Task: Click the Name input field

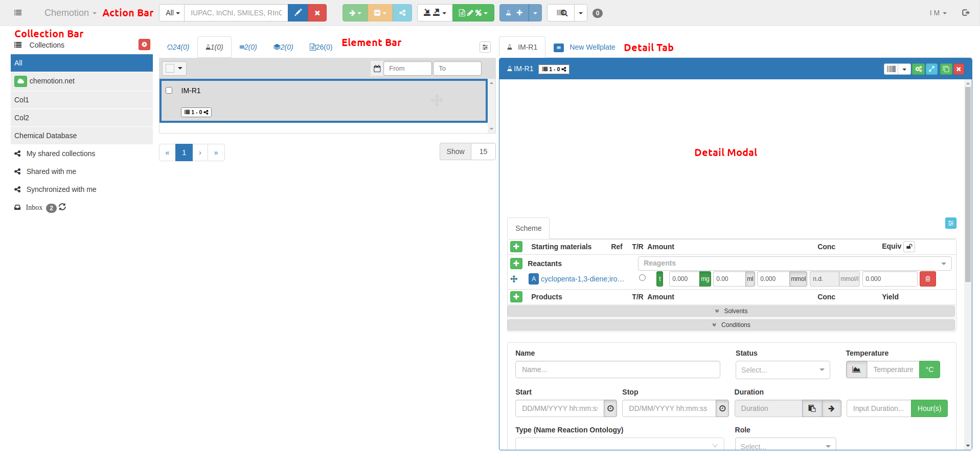Action: (x=617, y=369)
